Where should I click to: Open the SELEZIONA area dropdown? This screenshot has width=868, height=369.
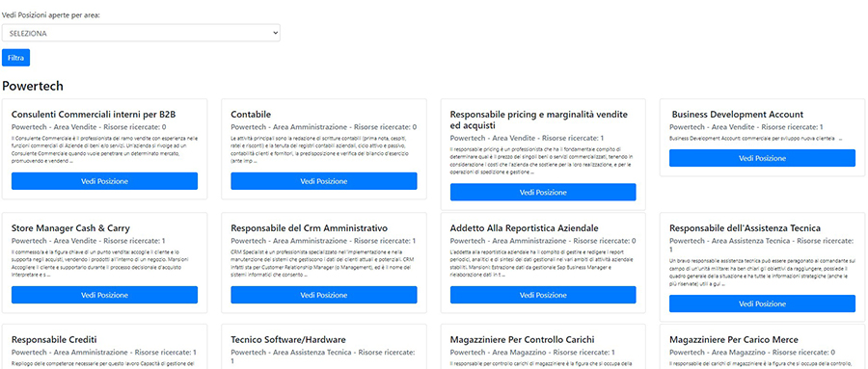click(141, 33)
